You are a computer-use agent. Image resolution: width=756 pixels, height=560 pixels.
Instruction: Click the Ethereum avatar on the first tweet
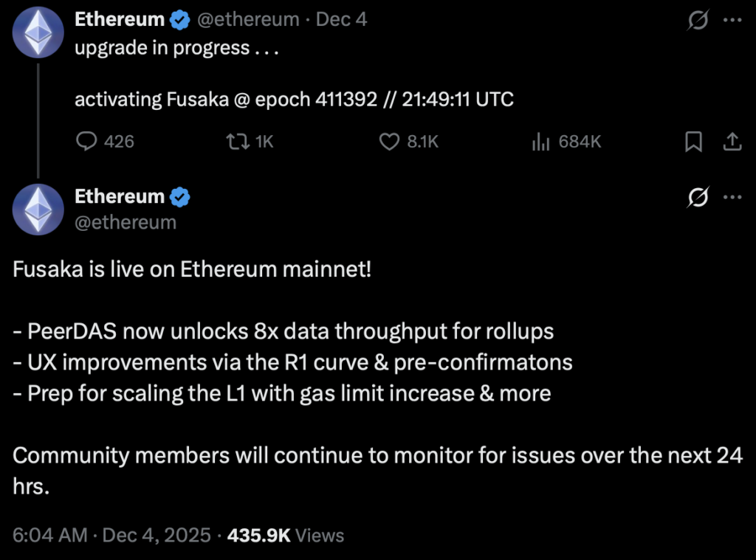tap(38, 32)
